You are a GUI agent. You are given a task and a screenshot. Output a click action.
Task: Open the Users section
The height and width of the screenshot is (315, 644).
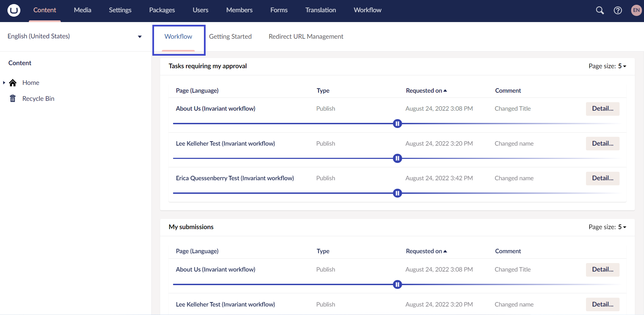pyautogui.click(x=201, y=10)
